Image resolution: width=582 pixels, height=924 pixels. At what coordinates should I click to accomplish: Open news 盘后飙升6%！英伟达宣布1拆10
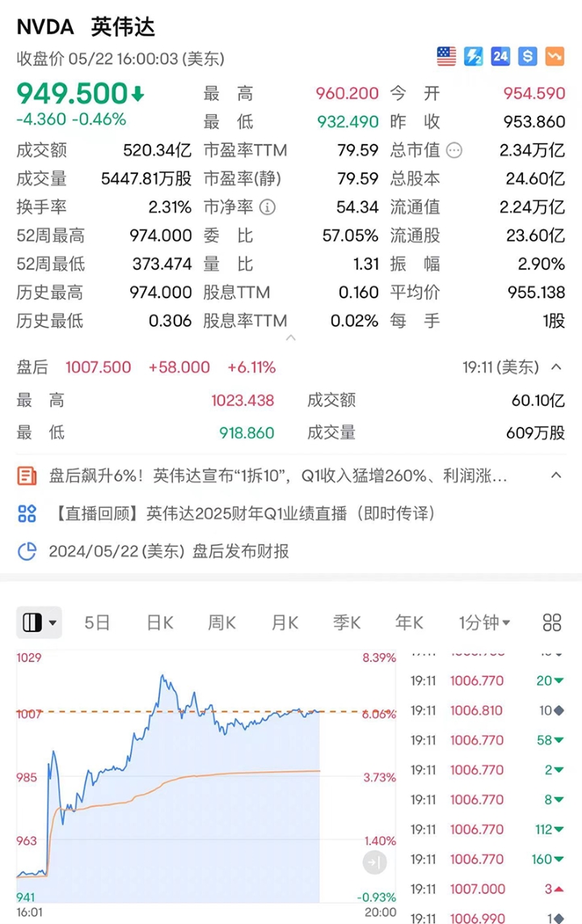pos(278,475)
